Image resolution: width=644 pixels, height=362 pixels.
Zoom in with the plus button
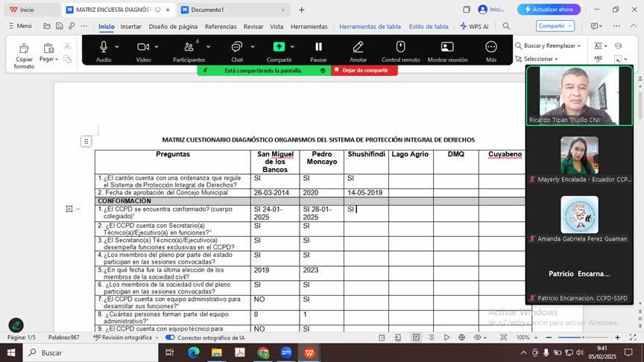tap(617, 337)
